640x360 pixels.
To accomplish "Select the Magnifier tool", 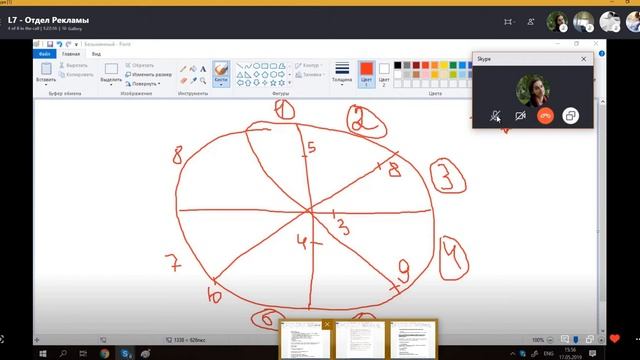I will pos(203,80).
